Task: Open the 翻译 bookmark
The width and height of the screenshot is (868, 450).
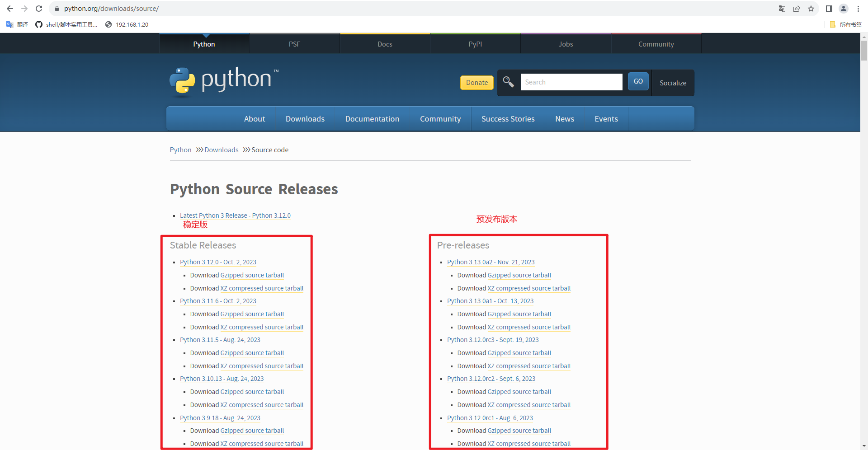Action: (17, 24)
